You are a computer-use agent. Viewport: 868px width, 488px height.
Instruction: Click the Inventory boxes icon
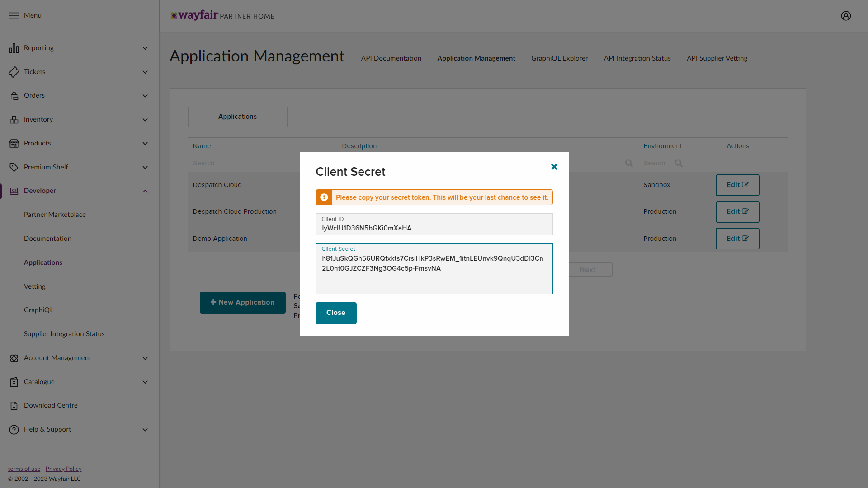pos(14,120)
